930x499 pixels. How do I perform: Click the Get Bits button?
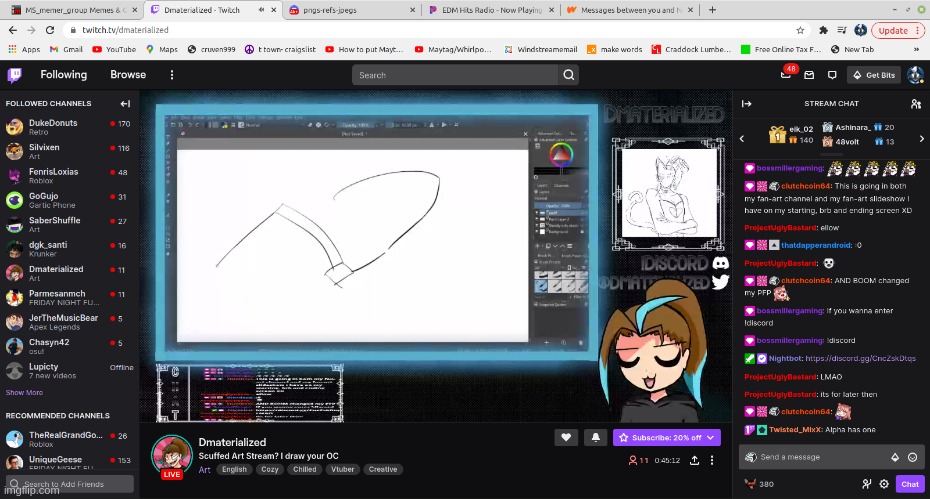[874, 75]
